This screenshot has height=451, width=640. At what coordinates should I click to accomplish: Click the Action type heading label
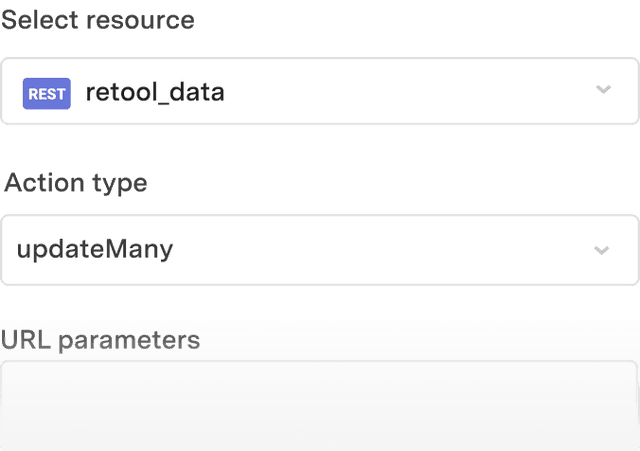click(76, 183)
